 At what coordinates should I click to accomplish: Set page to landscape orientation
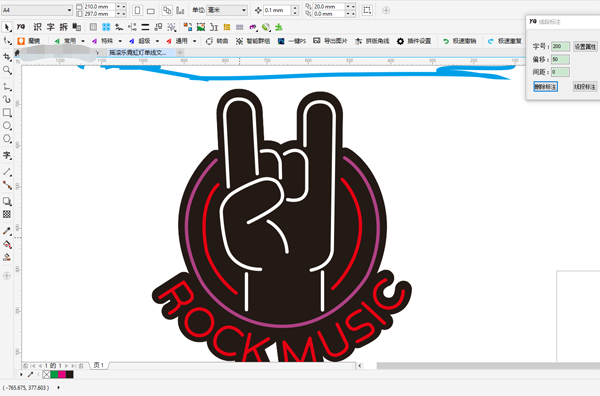pos(151,11)
